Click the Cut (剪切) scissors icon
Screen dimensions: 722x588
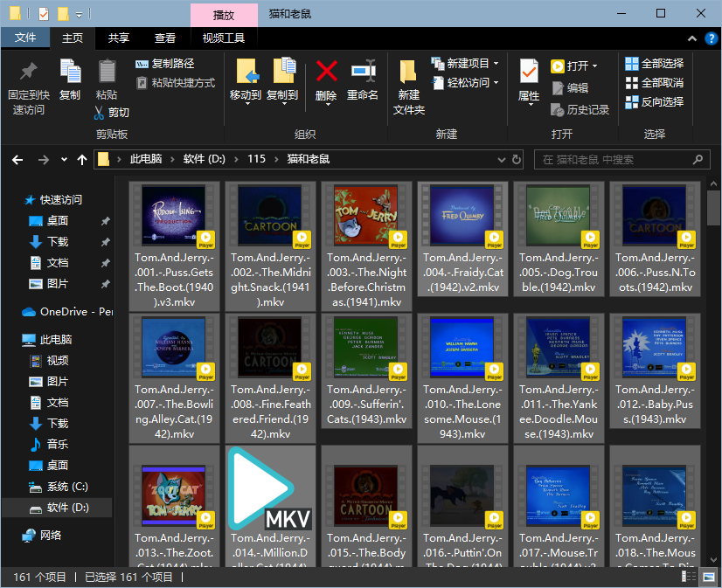point(99,113)
